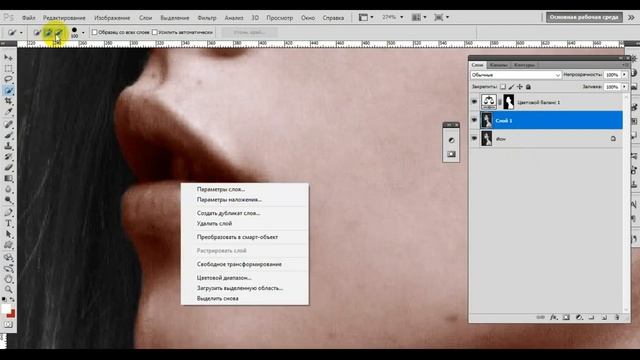Open the 'Файл' menu

coord(29,18)
